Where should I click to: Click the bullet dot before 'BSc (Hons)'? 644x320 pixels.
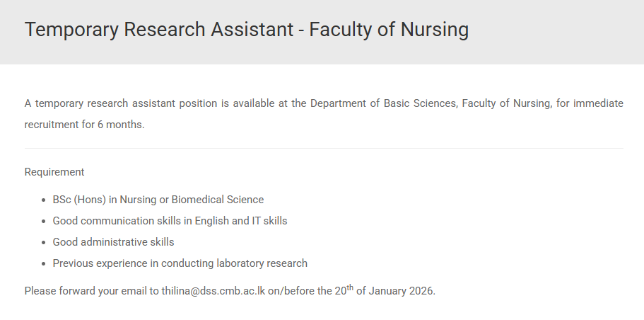45,200
